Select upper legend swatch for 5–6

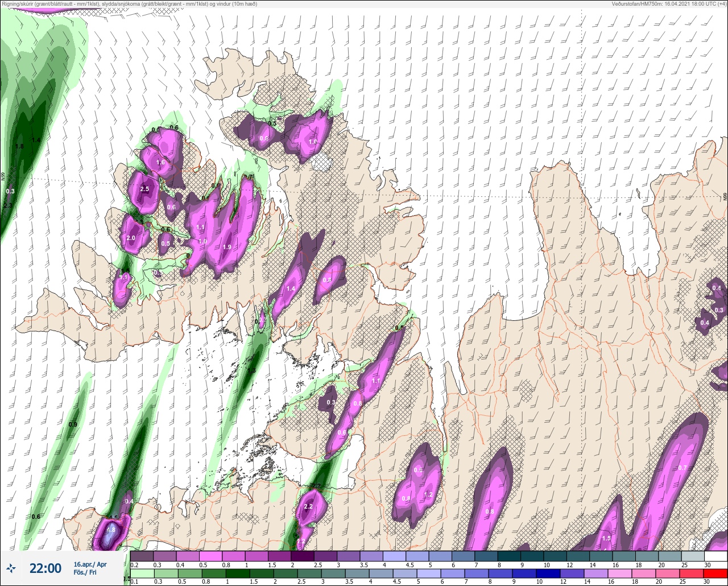[440, 556]
